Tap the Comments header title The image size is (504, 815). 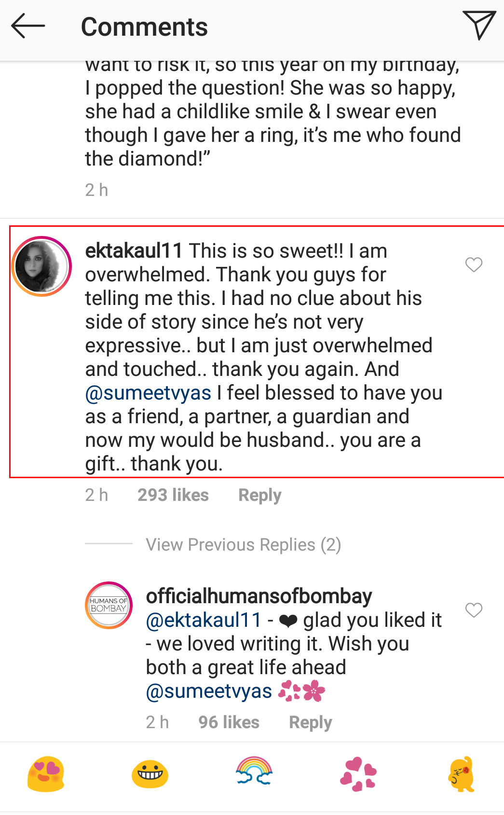pos(144,27)
